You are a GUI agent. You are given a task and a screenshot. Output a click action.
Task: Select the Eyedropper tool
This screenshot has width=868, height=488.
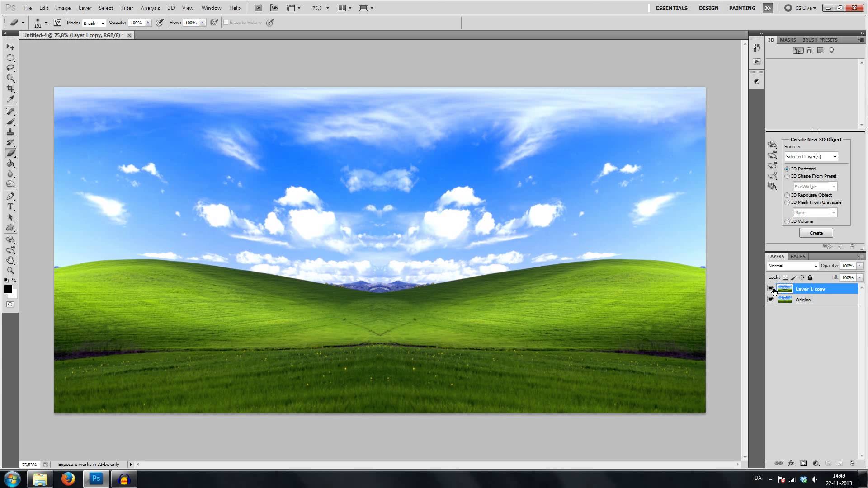pos(10,99)
